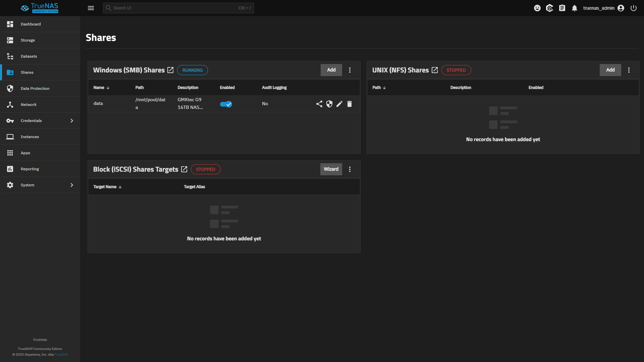
Task: Expand the Credentials sidebar submenu
Action: 71,121
